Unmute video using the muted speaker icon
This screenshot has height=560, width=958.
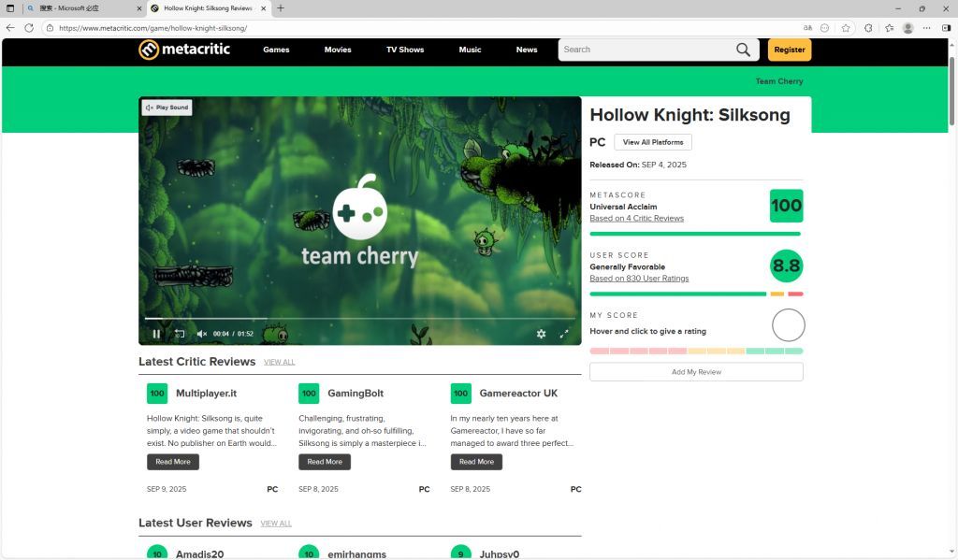click(x=201, y=334)
